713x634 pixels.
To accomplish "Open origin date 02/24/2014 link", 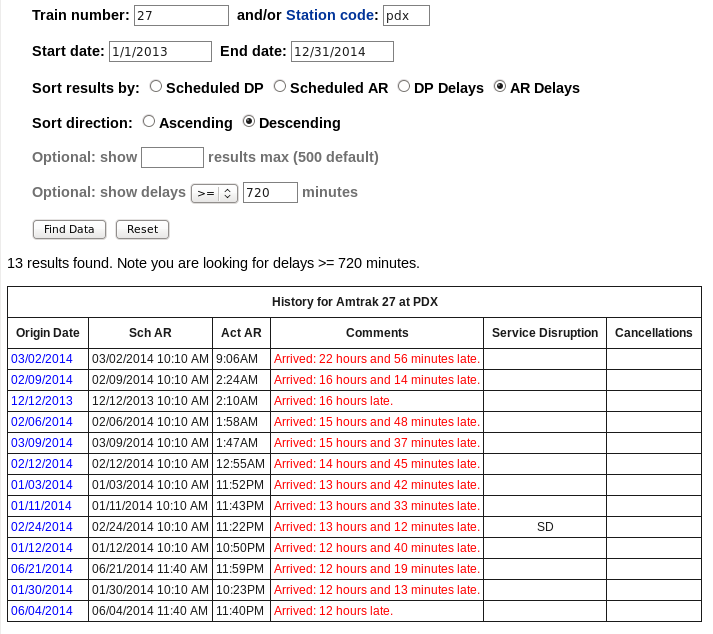I will coord(42,527).
